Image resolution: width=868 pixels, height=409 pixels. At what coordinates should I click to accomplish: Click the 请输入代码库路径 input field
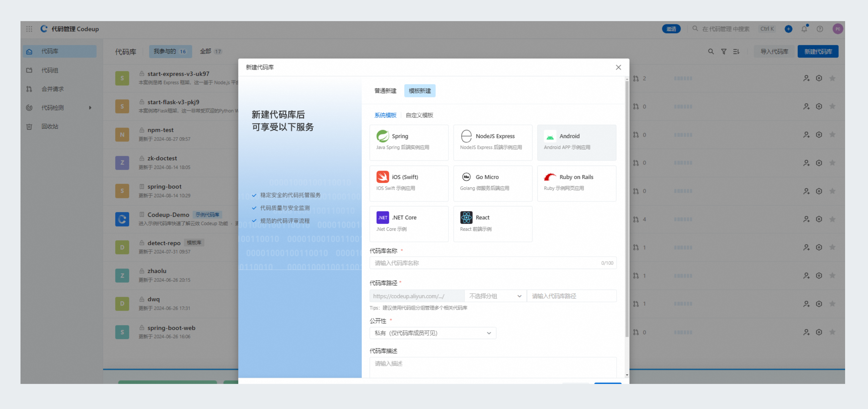(571, 296)
